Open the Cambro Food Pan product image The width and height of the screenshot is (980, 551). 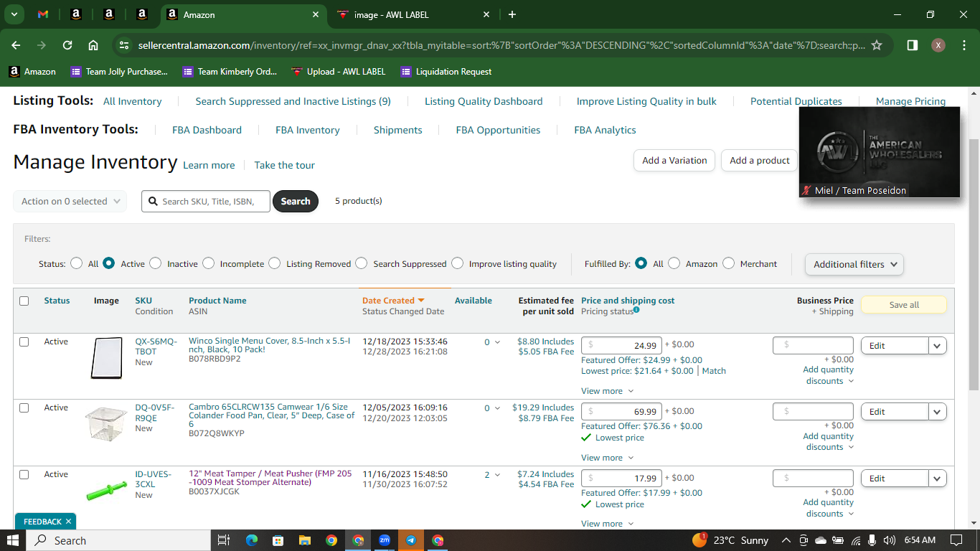tap(106, 423)
